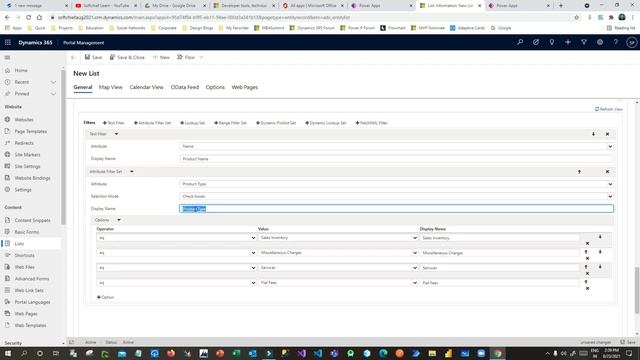Image resolution: width=640 pixels, height=360 pixels.
Task: Open the Selection Mode dropdown showing Check boxes
Action: click(x=396, y=196)
